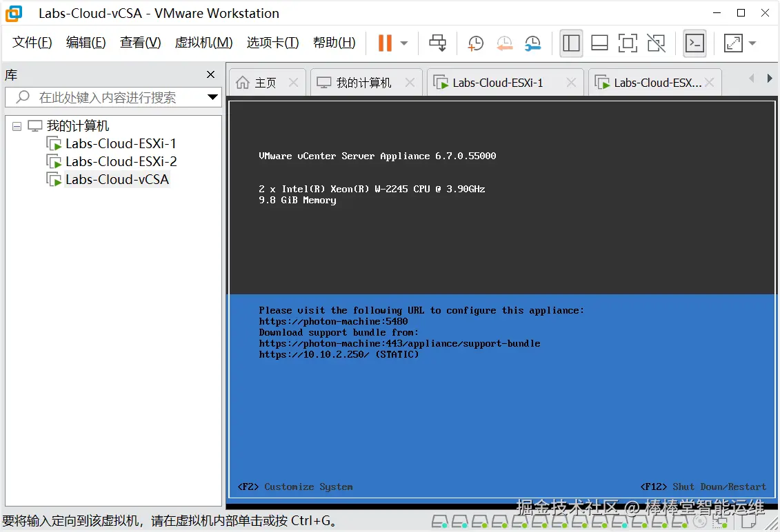
Task: Enter full screen mode
Action: [x=628, y=43]
